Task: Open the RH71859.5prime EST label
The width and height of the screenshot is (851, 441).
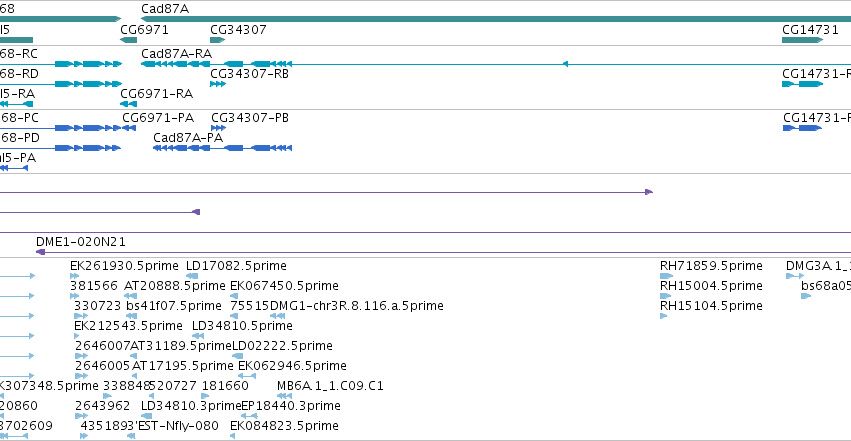Action: tap(711, 266)
